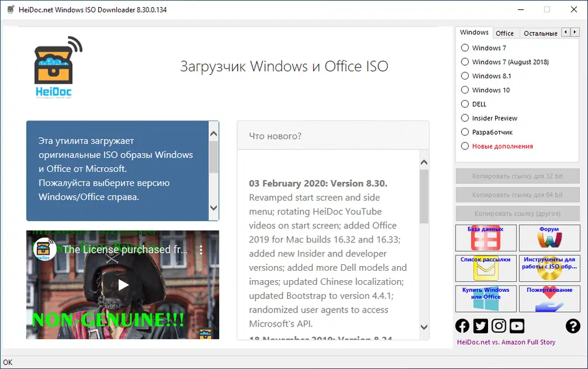Click the blue description box scrollbar thumb

click(214, 157)
